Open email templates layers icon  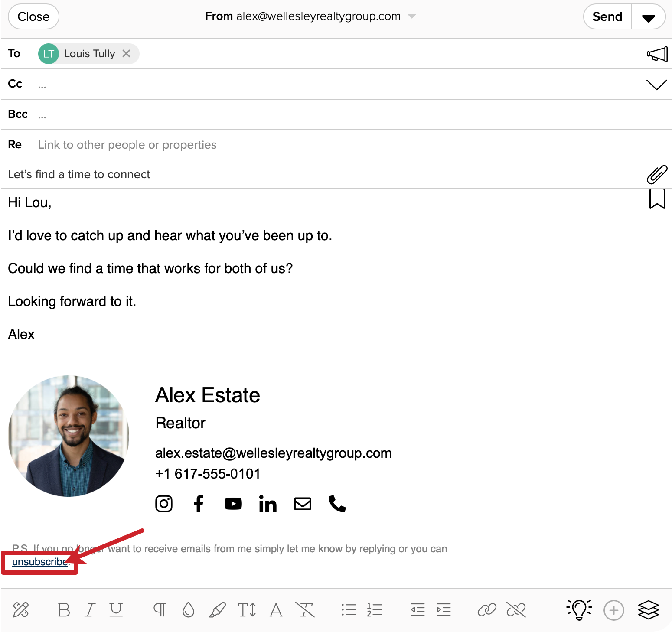coord(647,610)
